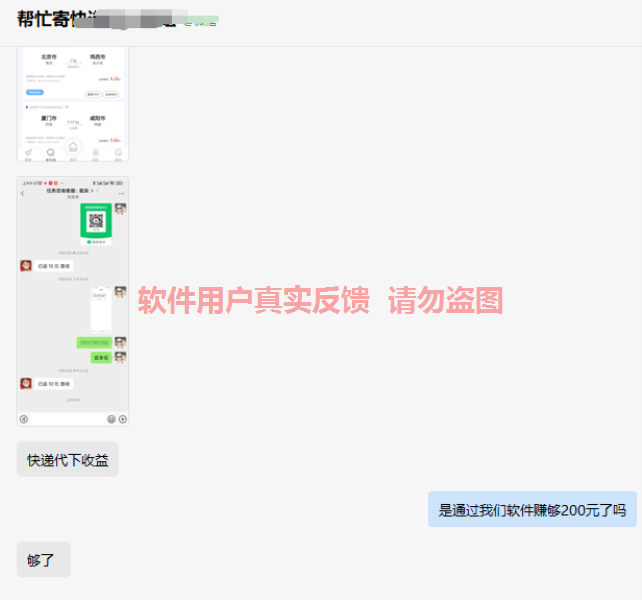Click the search icon in the top thumbnail nav
The height and width of the screenshot is (600, 642).
[50, 153]
